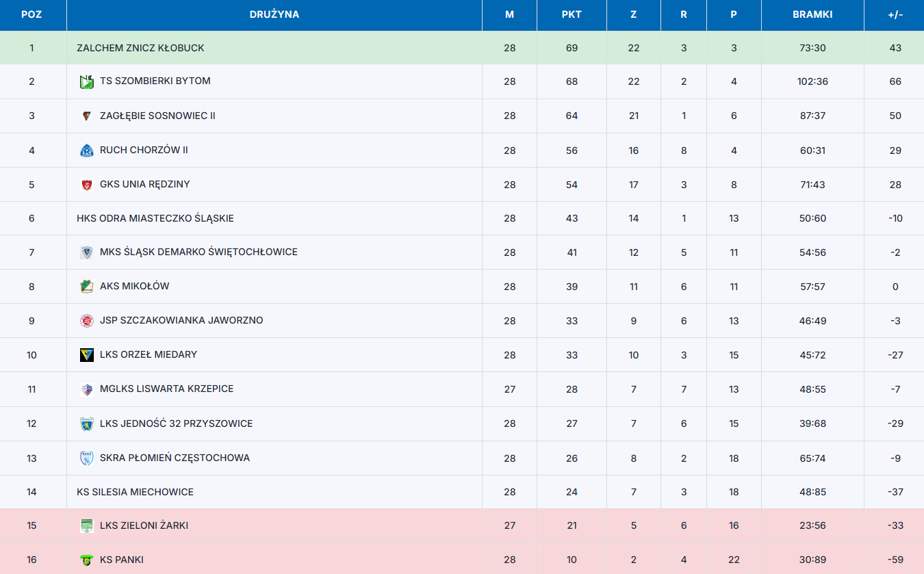Open the Ruch Chorzów II team logo
The image size is (924, 574).
tap(86, 151)
